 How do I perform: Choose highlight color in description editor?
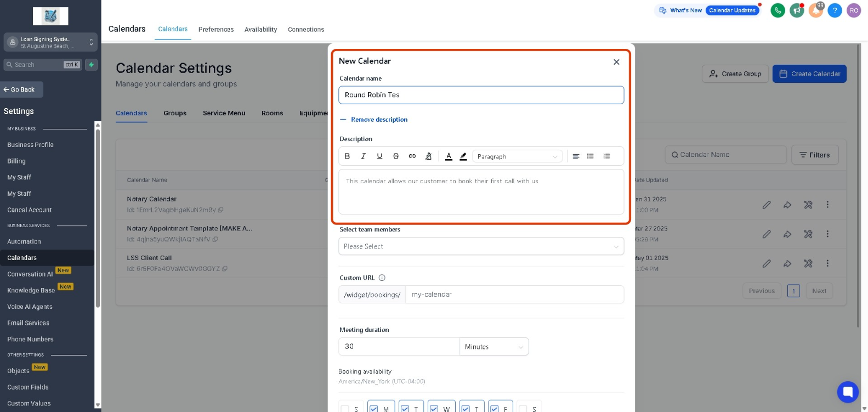click(463, 156)
